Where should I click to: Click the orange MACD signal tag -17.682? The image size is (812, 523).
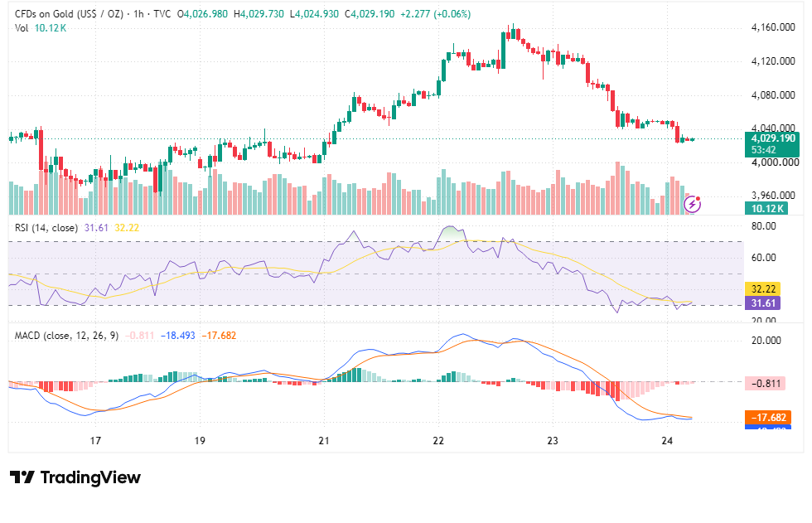pos(768,418)
